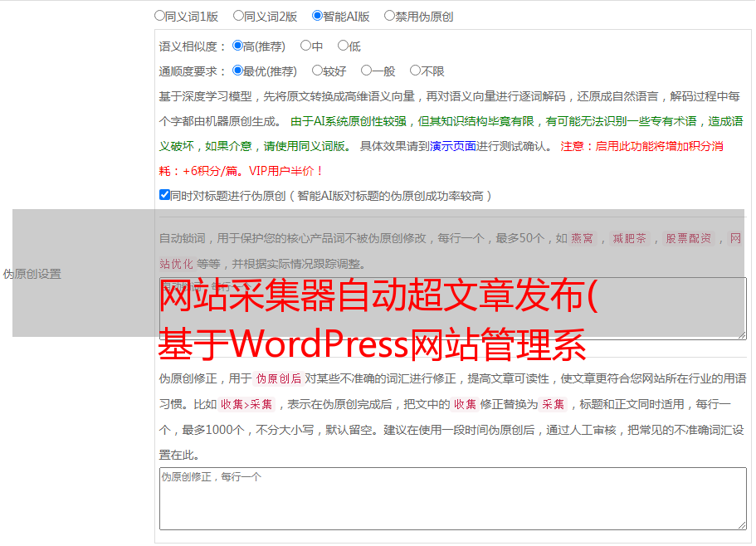
Task: Click the 语义相似度： label
Action: [x=193, y=46]
